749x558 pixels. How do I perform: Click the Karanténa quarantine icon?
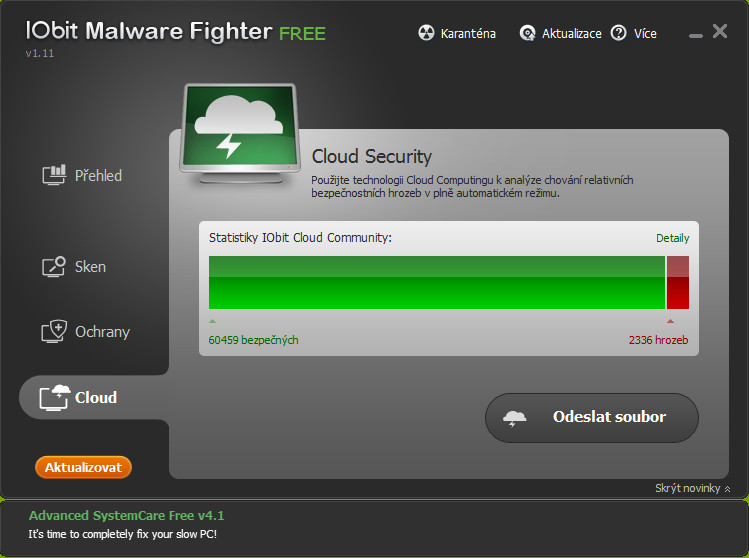click(x=426, y=33)
